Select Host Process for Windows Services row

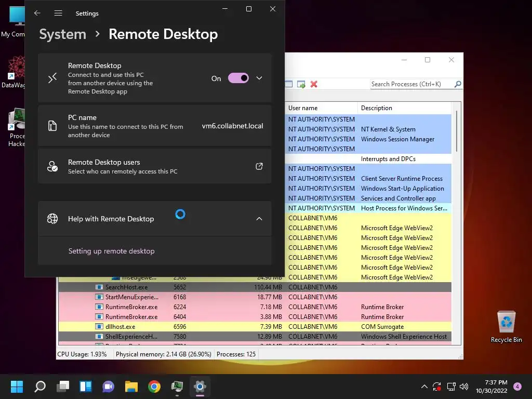[x=368, y=208]
